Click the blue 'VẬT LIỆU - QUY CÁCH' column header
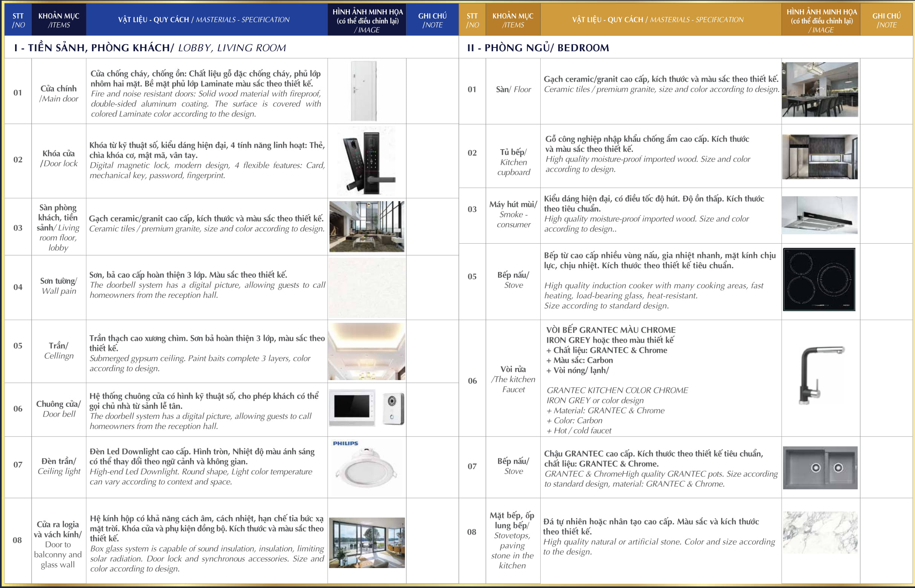Screen dimensions: 915x588 pos(204,20)
